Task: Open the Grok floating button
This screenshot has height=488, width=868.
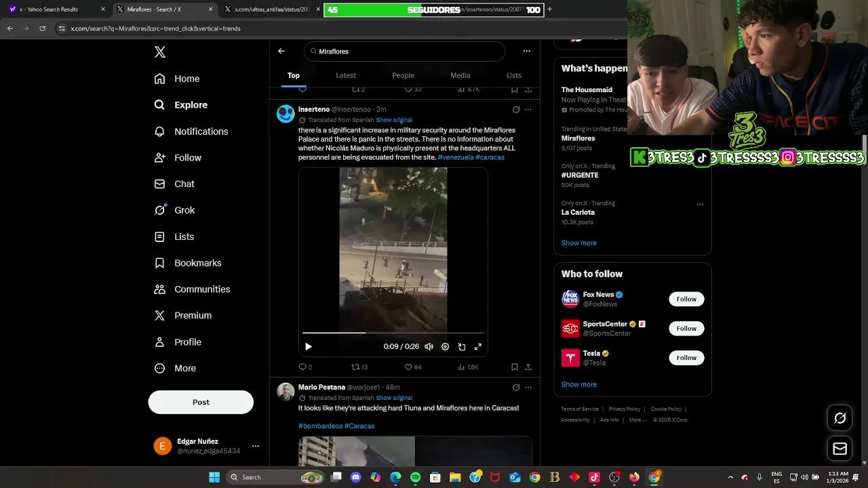Action: (840, 418)
